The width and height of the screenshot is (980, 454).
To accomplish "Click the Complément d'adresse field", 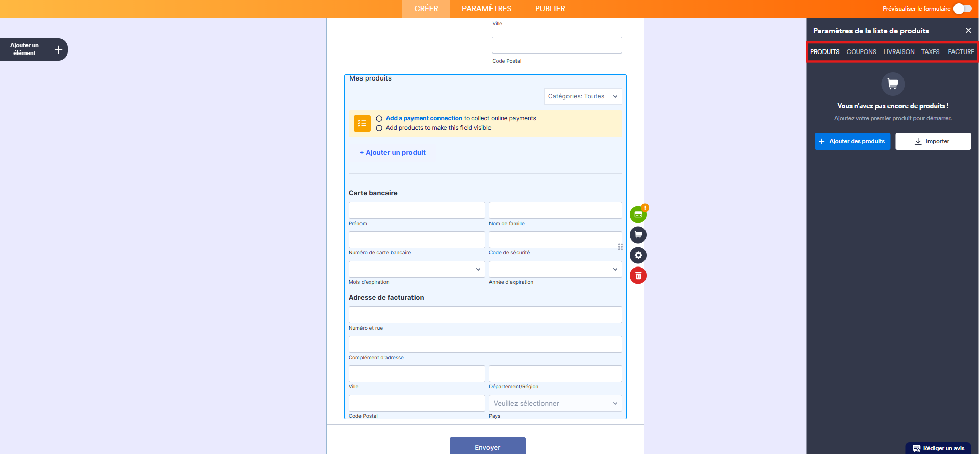I will pyautogui.click(x=485, y=344).
